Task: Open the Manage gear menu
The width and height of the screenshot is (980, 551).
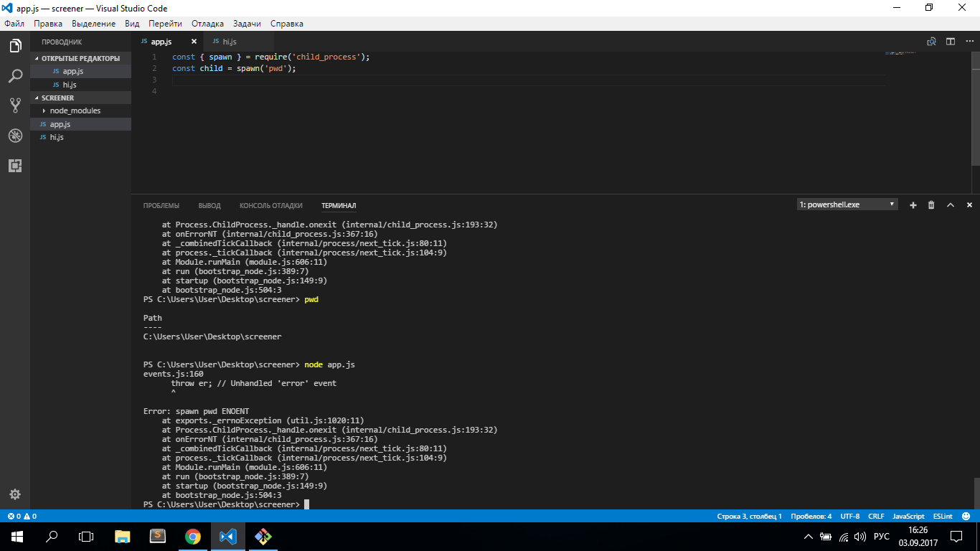Action: [x=15, y=494]
